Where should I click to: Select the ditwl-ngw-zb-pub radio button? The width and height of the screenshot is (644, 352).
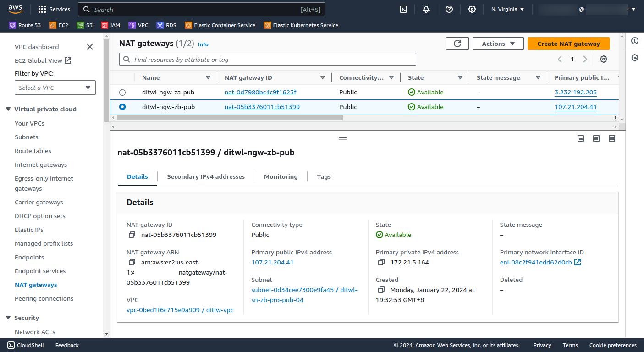coord(122,107)
